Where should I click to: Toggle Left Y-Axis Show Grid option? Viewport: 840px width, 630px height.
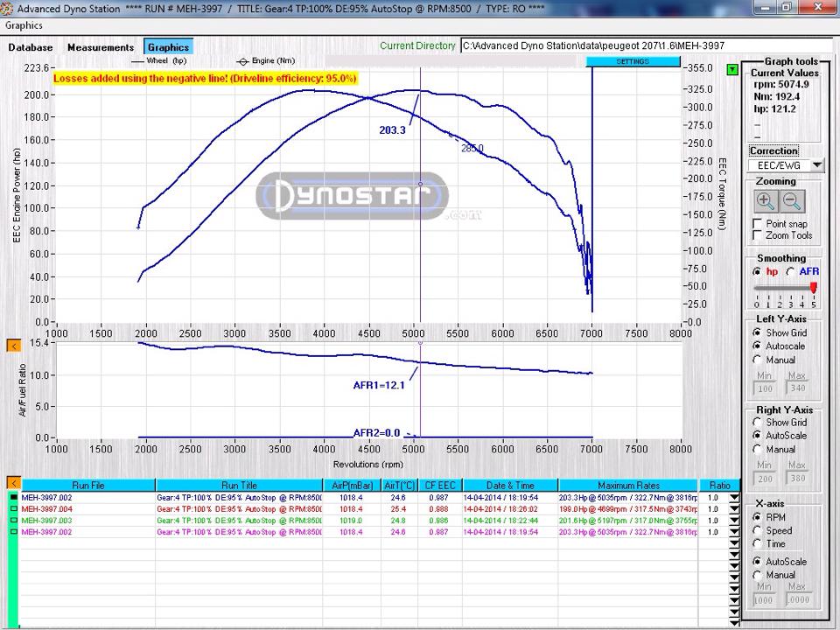(757, 332)
